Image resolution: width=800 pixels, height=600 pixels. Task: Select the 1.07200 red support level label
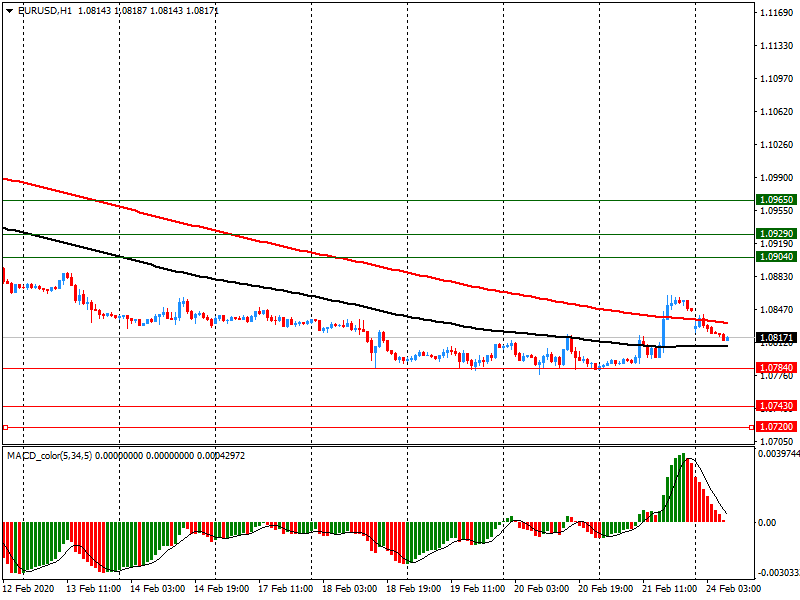[777, 427]
